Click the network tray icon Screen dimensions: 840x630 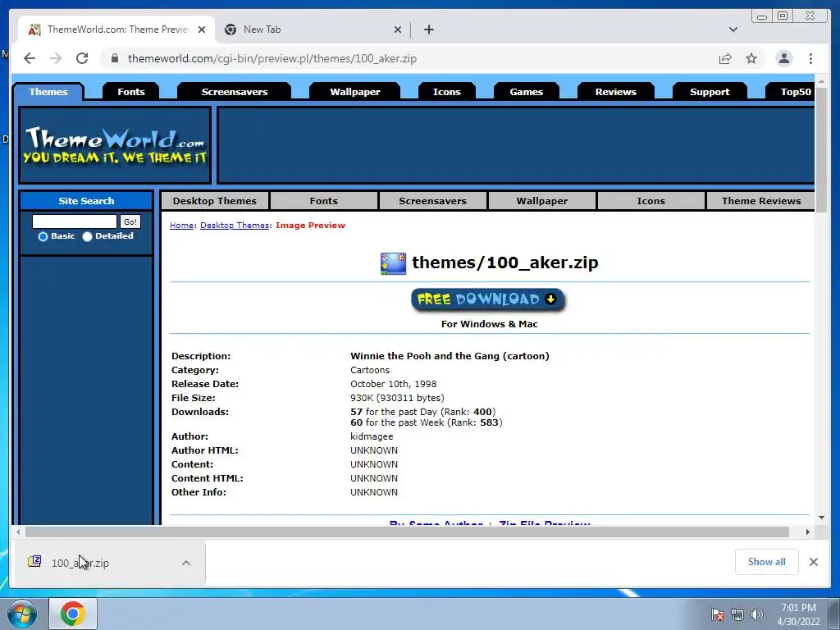coord(737,614)
